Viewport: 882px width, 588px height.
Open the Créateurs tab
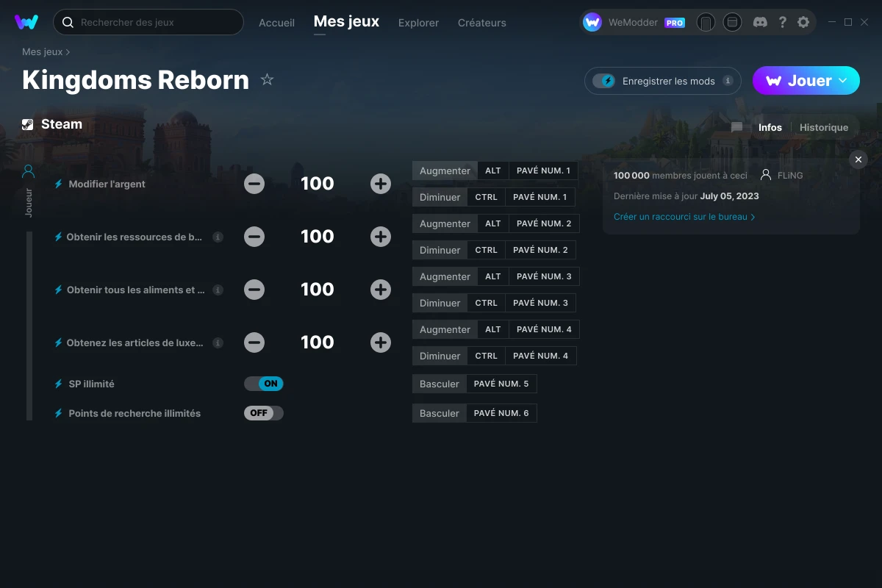coord(481,23)
